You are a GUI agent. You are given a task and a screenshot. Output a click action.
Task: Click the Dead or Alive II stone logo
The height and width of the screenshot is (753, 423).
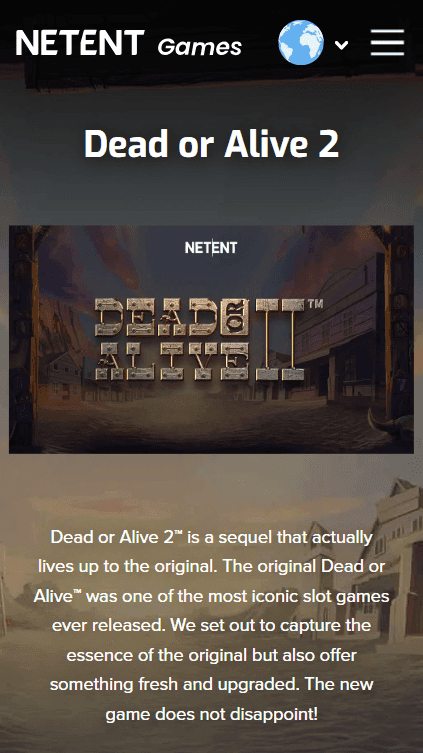tap(201, 339)
